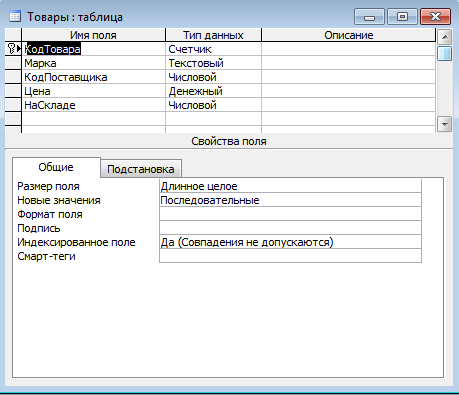Click the Имя поля column header
Viewport: 459px width, 395px height.
[x=93, y=35]
